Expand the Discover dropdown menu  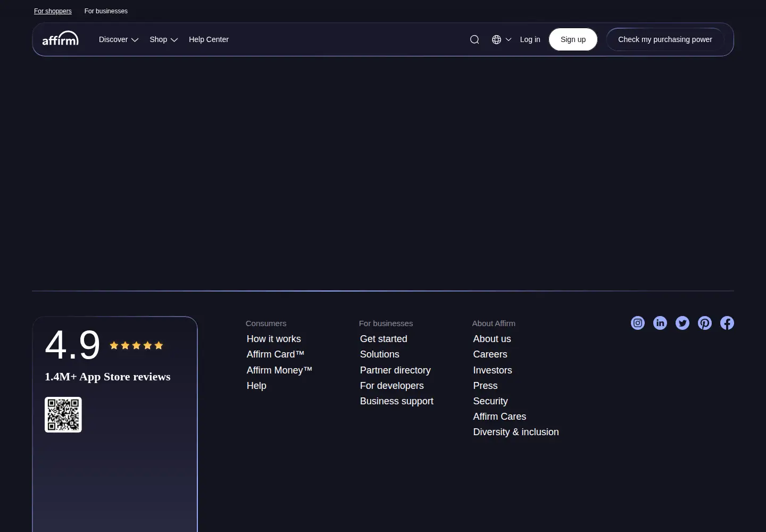(119, 39)
